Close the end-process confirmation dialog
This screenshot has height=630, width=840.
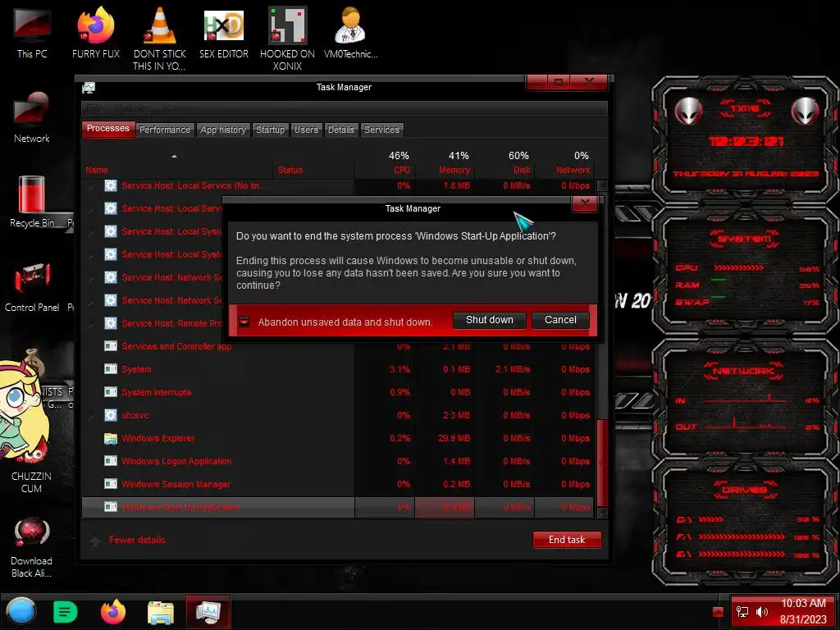[584, 203]
